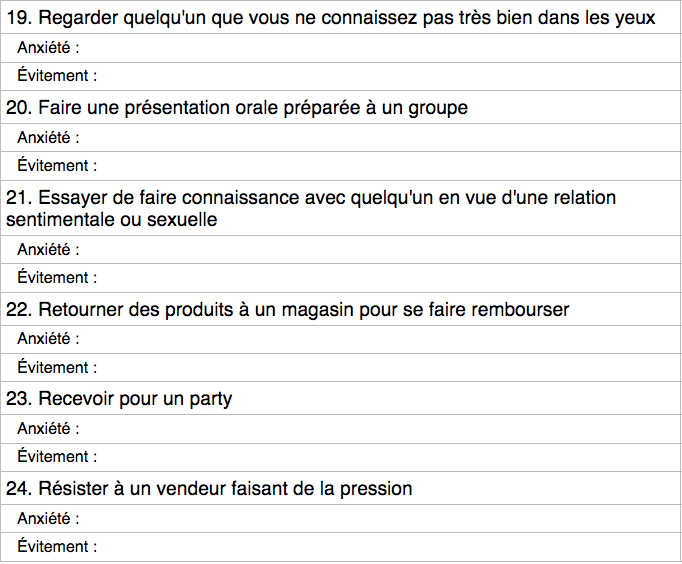
Task: Click the Anxiété field for question 19
Action: click(341, 48)
